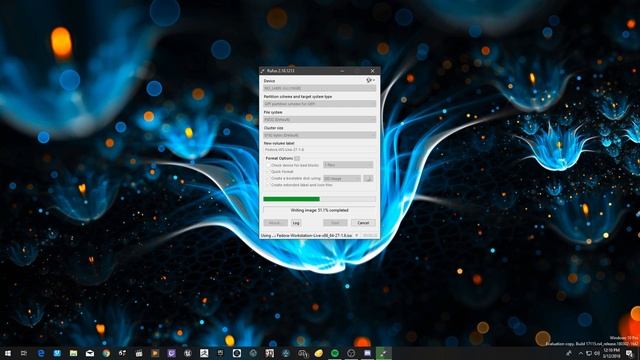Click the hash symbol in Rufus status bar
This screenshot has height=360, width=640.
click(x=357, y=236)
